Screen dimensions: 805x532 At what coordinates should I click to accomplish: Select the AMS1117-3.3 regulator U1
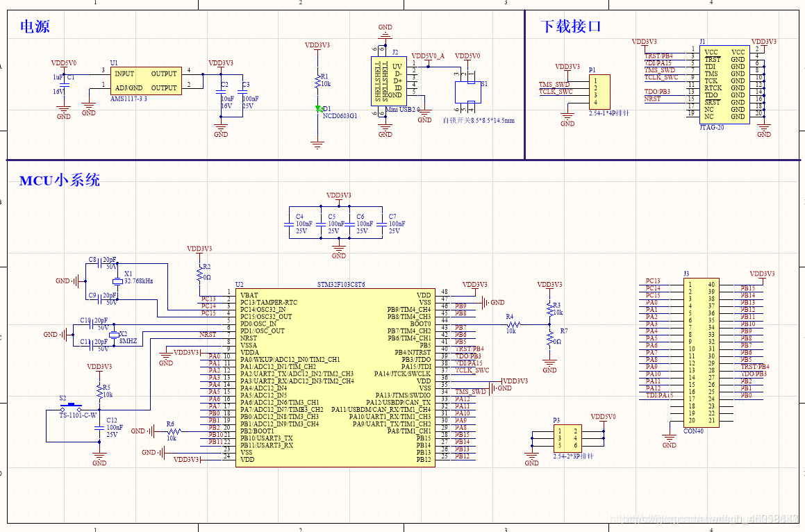coord(146,81)
